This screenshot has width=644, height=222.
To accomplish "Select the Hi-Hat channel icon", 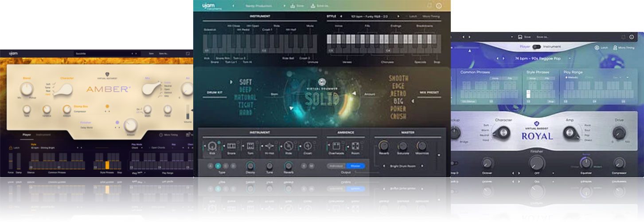I will [x=269, y=146].
